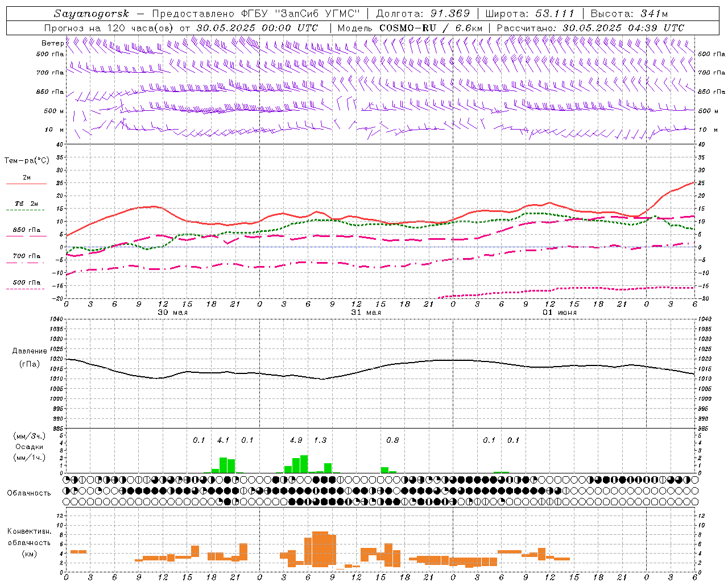This screenshot has width=728, height=582.
Task: Select the 'Давление' pressure panel label
Action: coord(30,351)
